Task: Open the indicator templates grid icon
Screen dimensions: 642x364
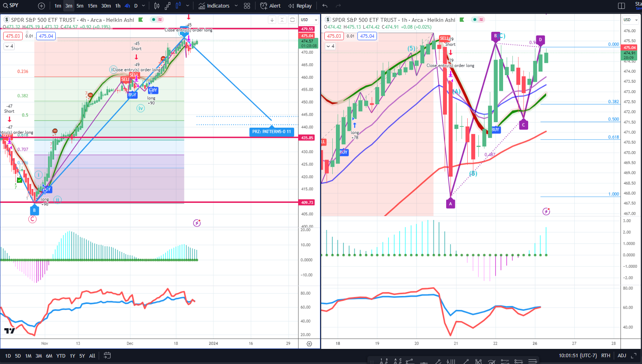Action: [247, 6]
